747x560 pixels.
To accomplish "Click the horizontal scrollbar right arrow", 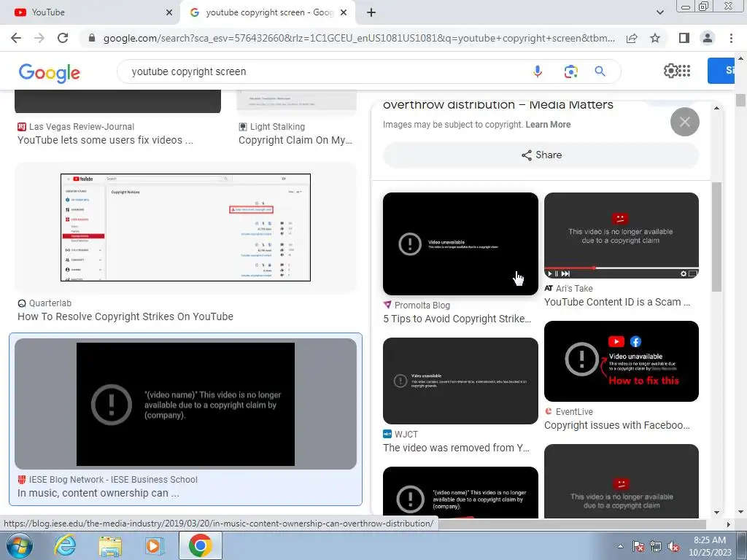I will pos(729,524).
